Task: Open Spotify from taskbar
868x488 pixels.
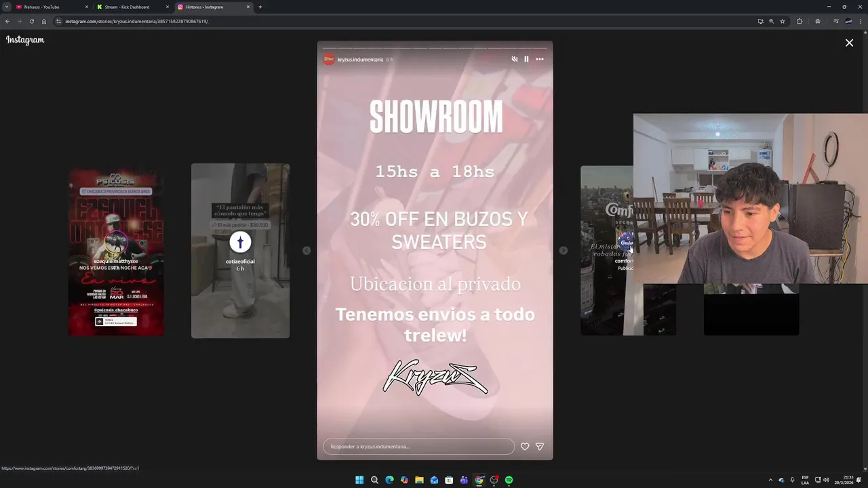Action: pos(509,480)
